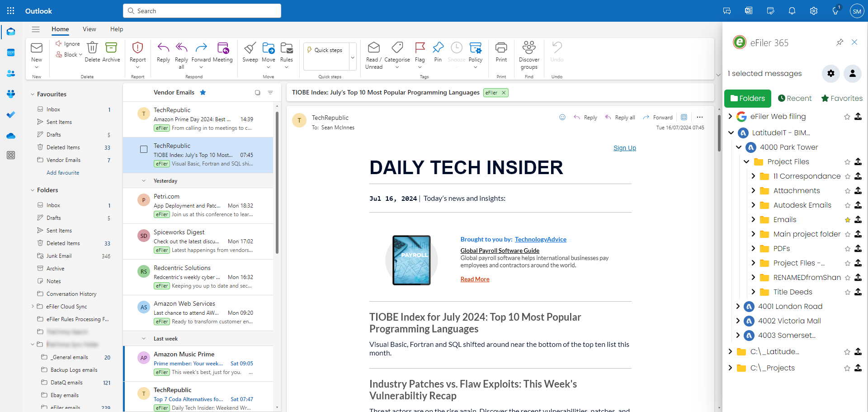Favorite the Project Files folder star
This screenshot has height=412, width=868.
[848, 162]
